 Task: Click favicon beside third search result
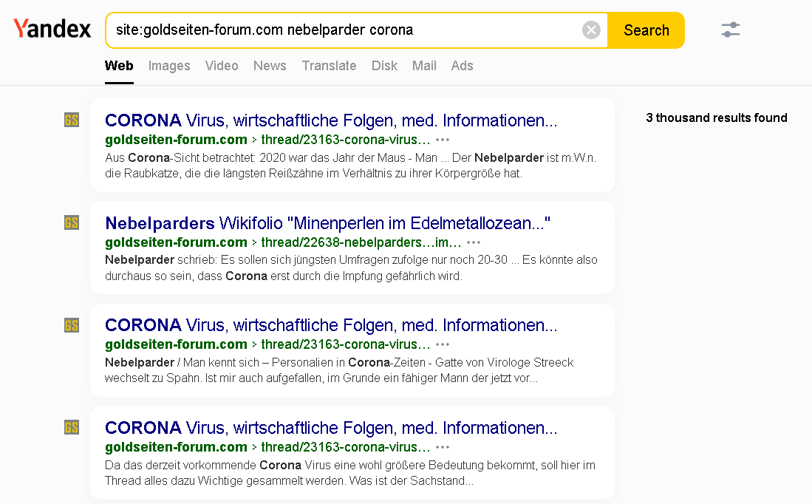(72, 325)
